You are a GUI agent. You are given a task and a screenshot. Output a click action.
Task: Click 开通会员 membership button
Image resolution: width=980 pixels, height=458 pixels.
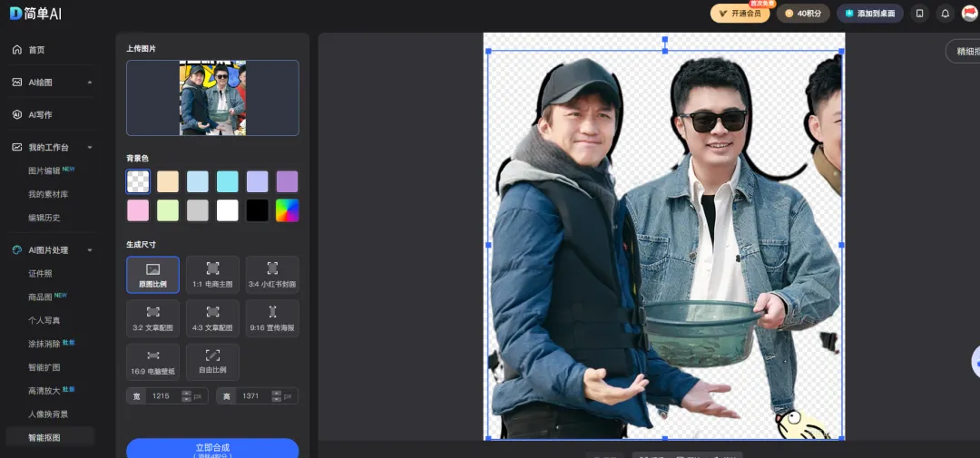[740, 13]
